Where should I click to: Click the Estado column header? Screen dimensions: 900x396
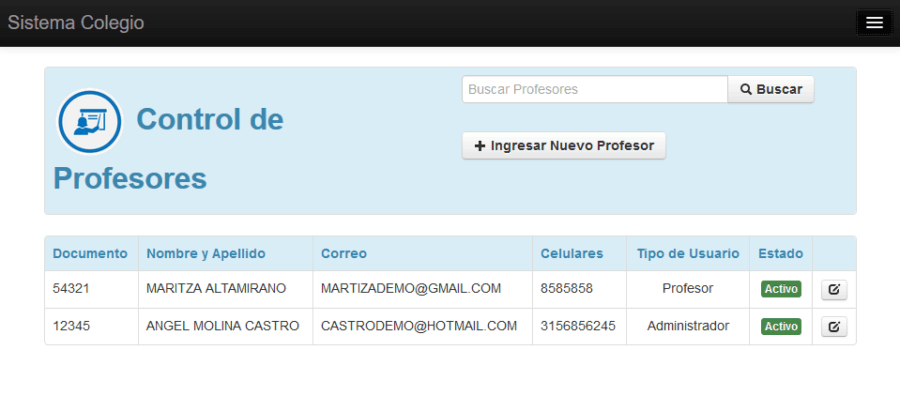pos(781,254)
